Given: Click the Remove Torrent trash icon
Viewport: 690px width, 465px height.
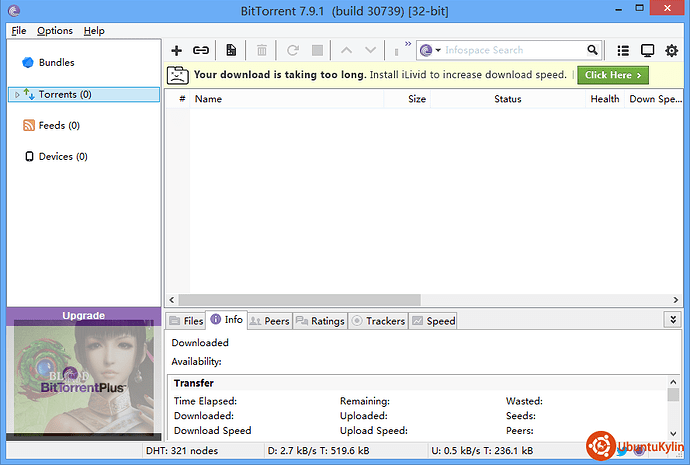Looking at the screenshot, I should tap(262, 51).
